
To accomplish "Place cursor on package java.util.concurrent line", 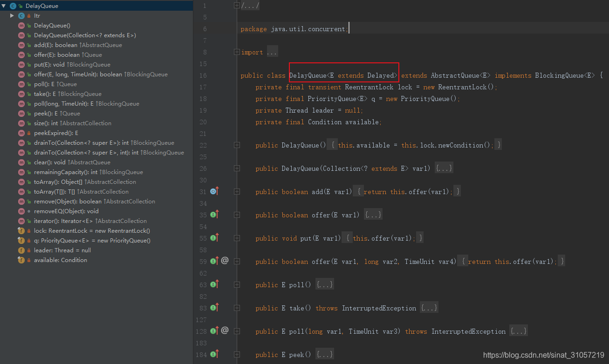I will click(294, 29).
